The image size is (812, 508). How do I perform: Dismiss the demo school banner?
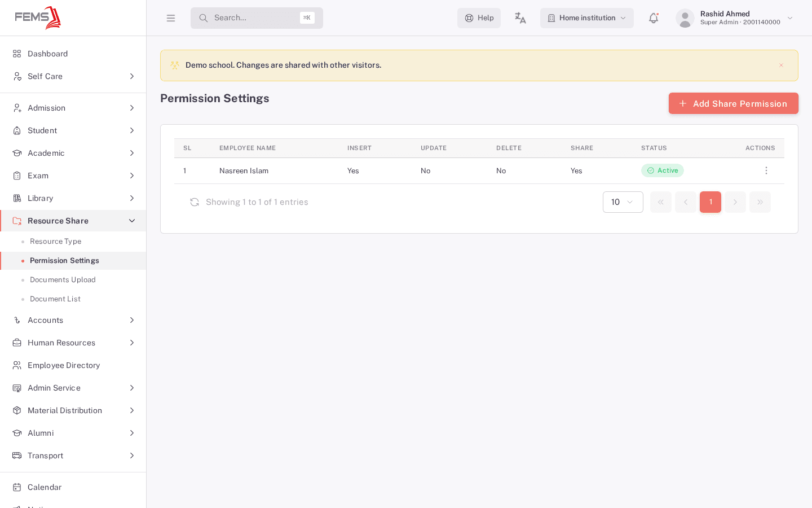pos(781,65)
